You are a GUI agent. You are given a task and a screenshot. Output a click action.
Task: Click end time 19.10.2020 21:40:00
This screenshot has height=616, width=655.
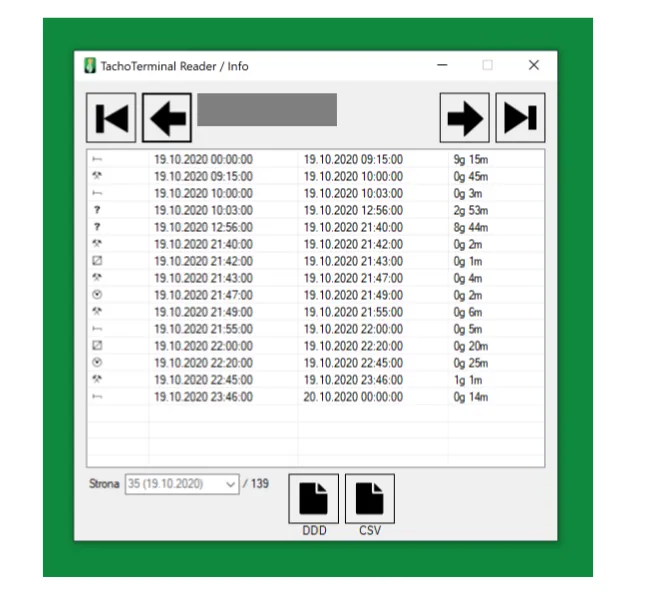353,228
